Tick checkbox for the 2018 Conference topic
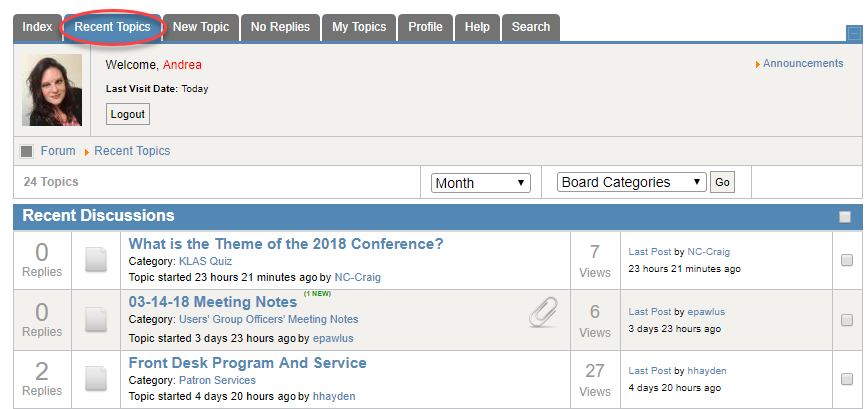This screenshot has width=868, height=409. tap(847, 261)
